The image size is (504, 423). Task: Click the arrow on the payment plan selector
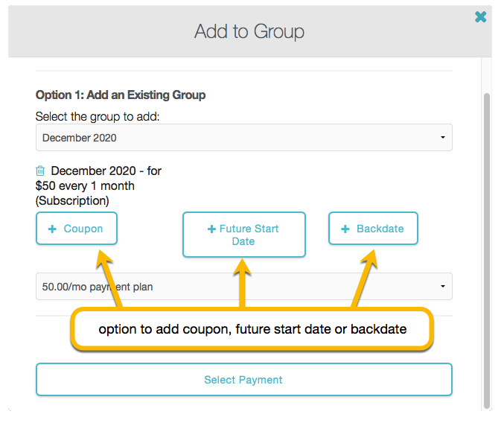click(x=443, y=286)
